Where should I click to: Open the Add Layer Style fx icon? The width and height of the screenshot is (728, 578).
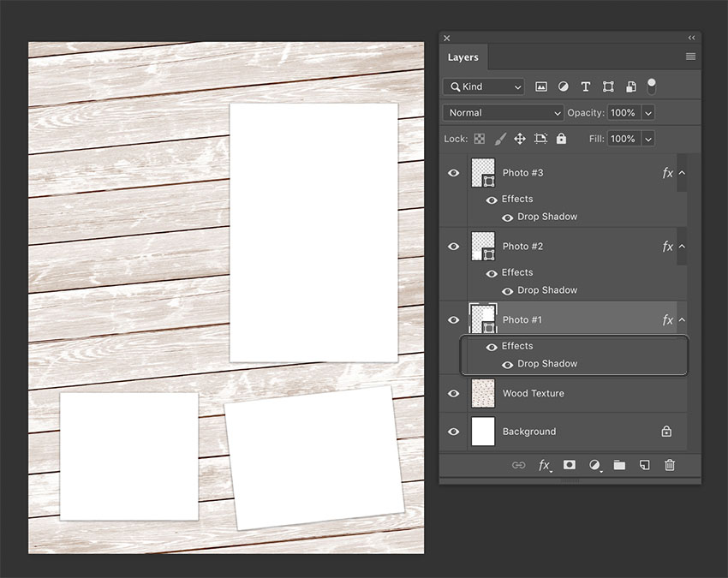545,465
